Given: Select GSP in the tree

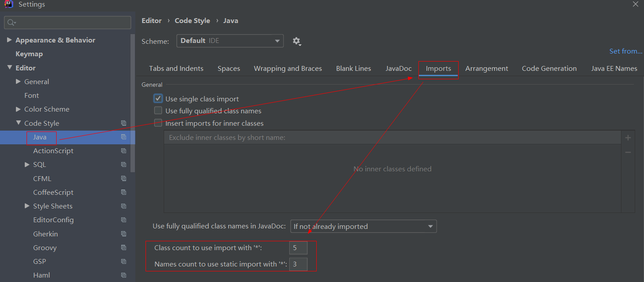Looking at the screenshot, I should [x=39, y=262].
